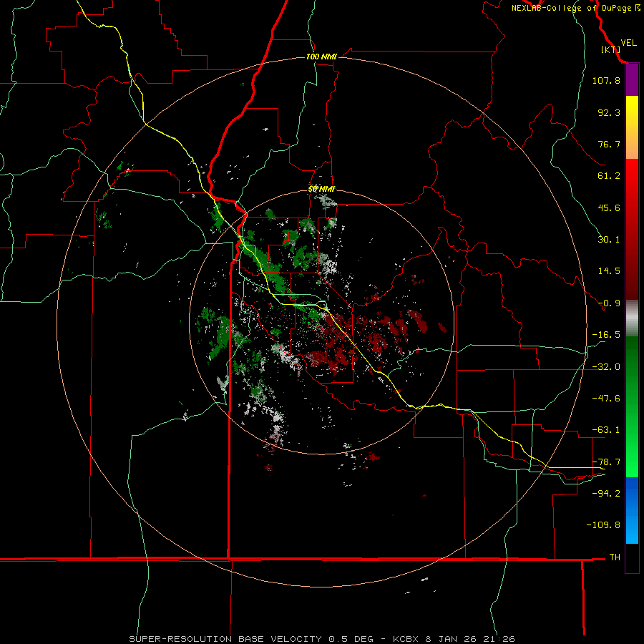The width and height of the screenshot is (644, 644).
Task: Select the 45.6 value on velocity scale
Action: pos(609,208)
